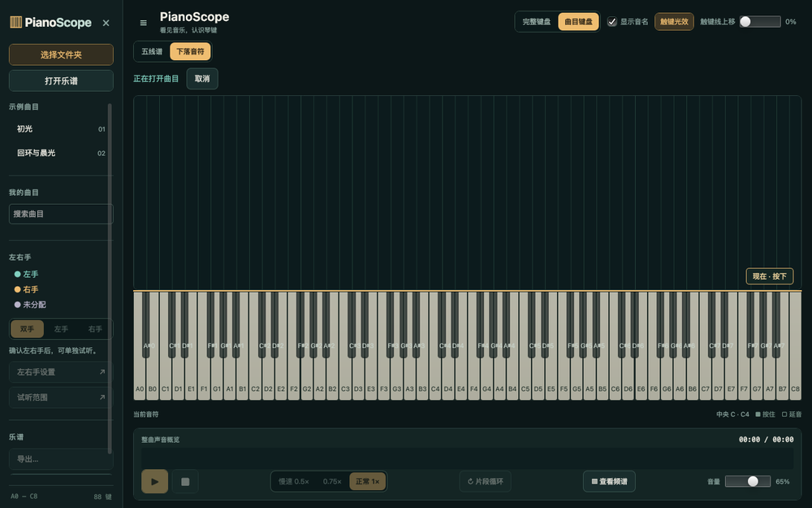Viewport: 812px width, 508px height.
Task: Click the 搜索曲目 search field
Action: [x=61, y=214]
